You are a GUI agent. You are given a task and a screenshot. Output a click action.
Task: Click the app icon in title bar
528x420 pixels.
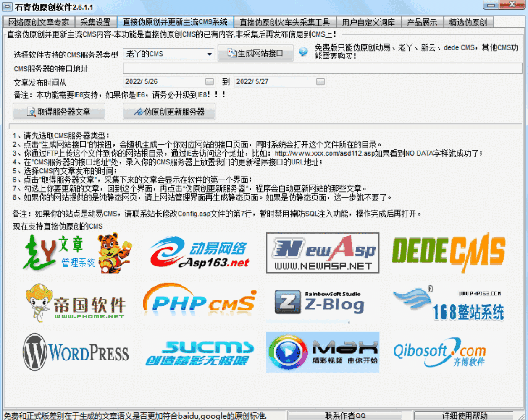click(x=8, y=7)
